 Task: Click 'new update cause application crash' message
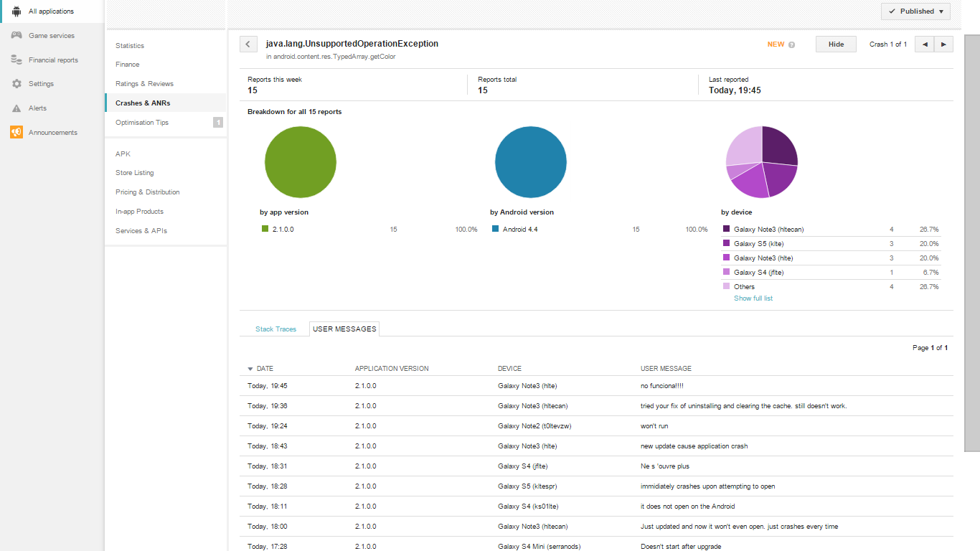[694, 446]
